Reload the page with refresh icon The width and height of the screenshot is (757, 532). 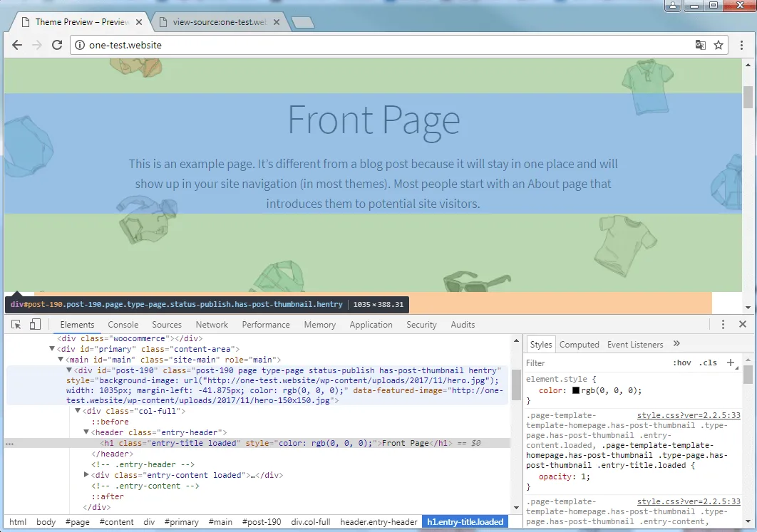tap(57, 44)
